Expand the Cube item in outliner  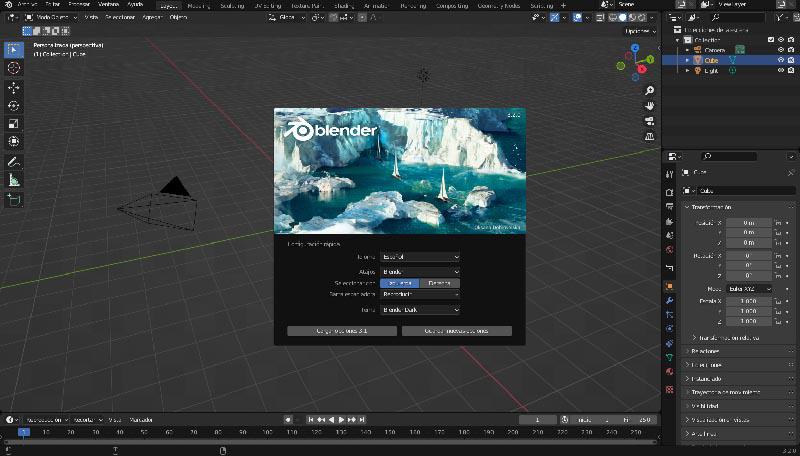(687, 60)
